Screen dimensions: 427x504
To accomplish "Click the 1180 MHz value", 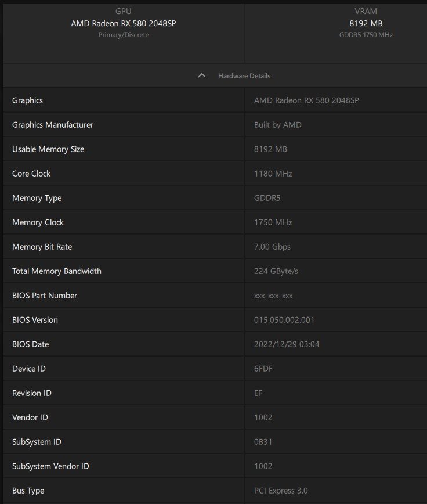I will 273,174.
